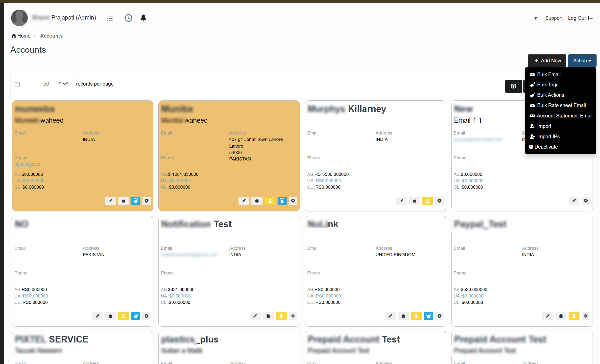Click the filter funnel icon near Support
The height and width of the screenshot is (364, 600).
536,18
